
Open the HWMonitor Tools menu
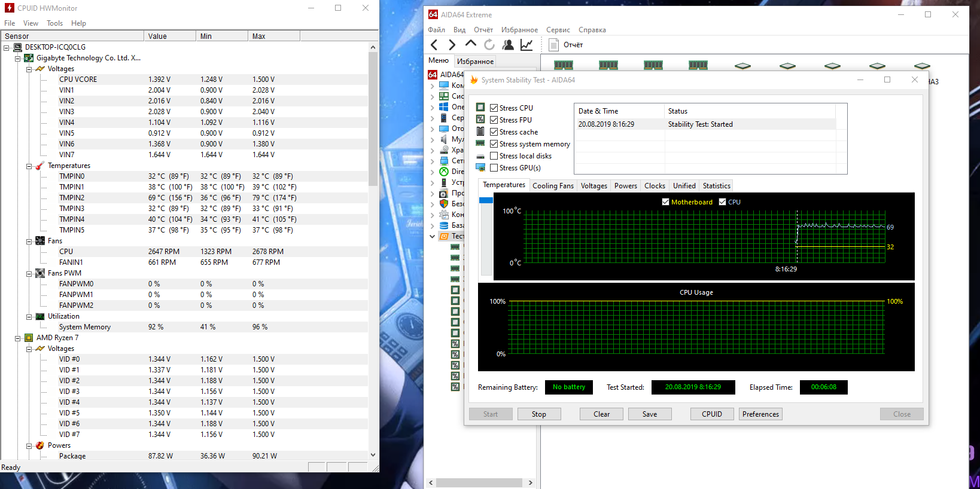click(54, 23)
